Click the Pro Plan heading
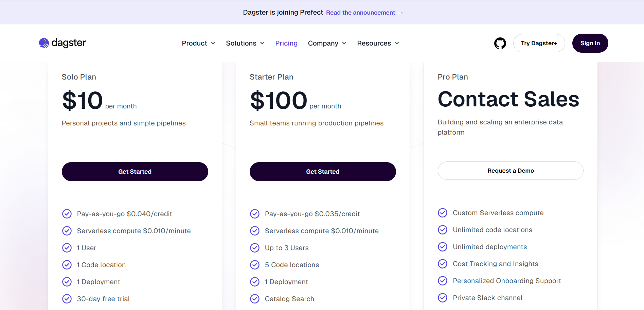Viewport: 644px width, 310px height. coord(453,77)
